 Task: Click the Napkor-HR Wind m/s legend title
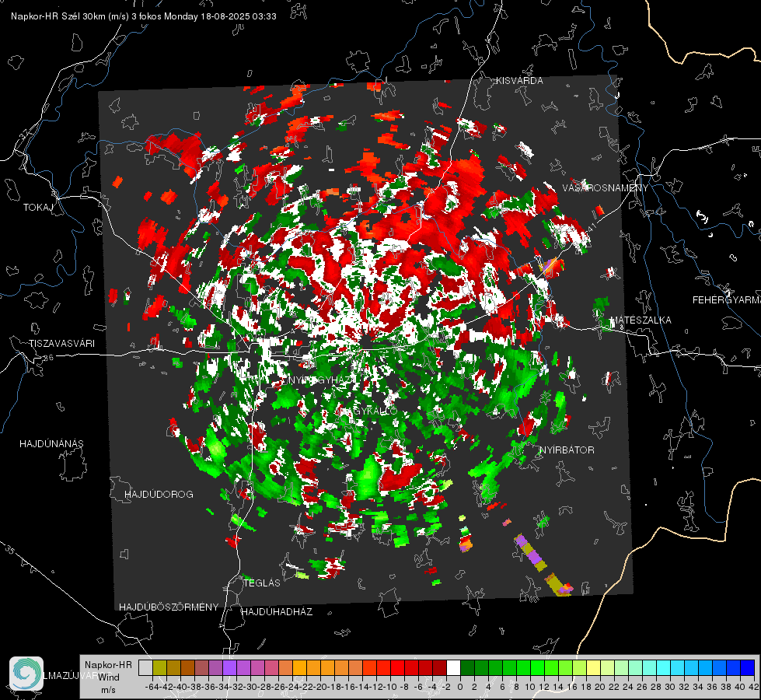[x=108, y=677]
